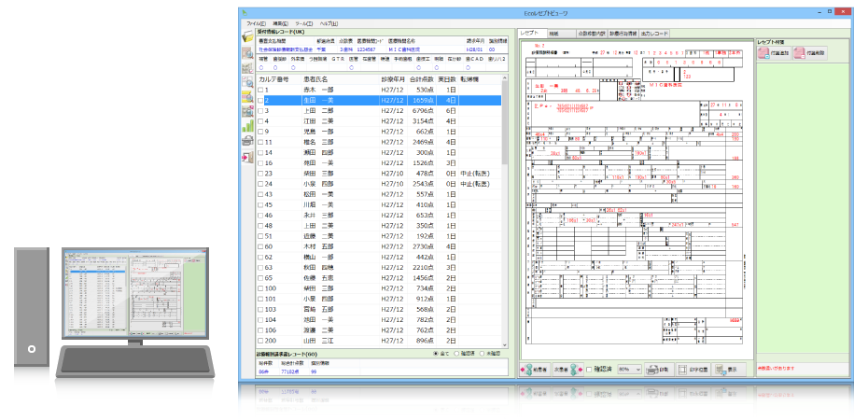868x420 pixels.
Task: Click the 付箋削除 sticky note delete button
Action: point(810,53)
